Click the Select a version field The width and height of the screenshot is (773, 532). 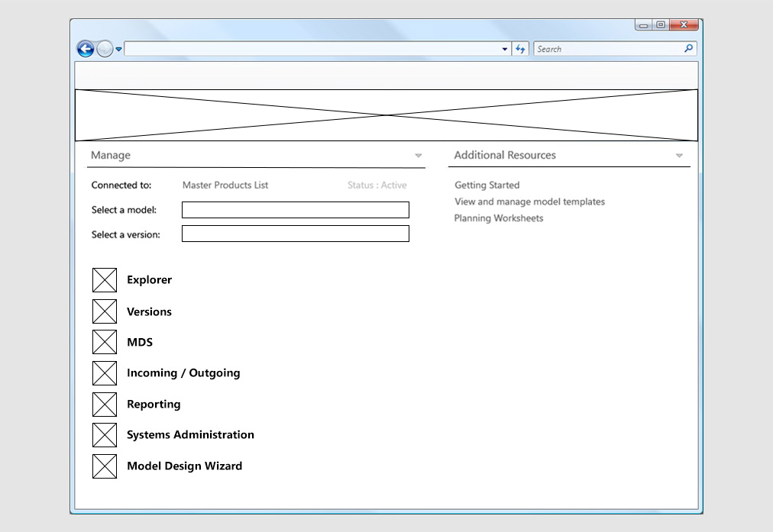click(x=295, y=234)
